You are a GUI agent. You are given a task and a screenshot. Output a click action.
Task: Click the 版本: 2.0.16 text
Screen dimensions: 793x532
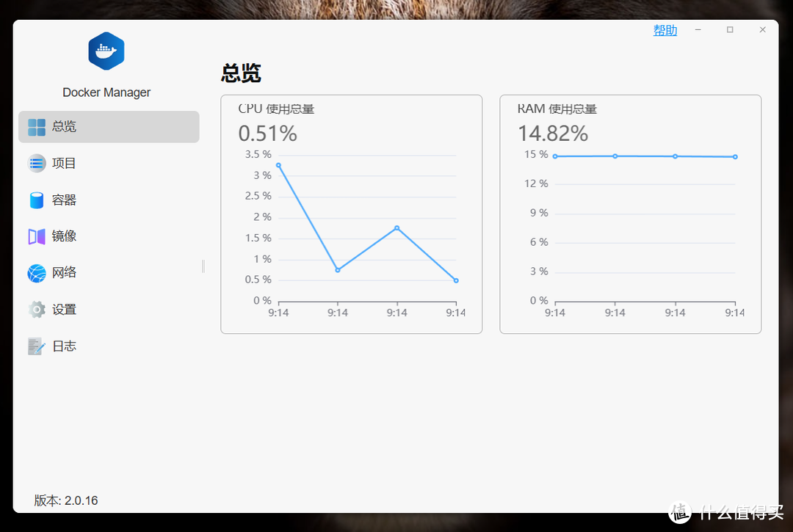click(66, 500)
